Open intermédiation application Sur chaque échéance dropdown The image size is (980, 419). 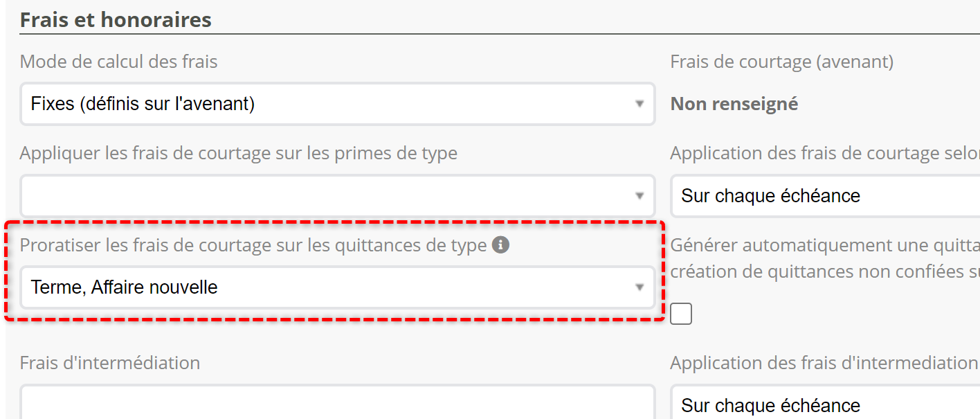point(824,405)
